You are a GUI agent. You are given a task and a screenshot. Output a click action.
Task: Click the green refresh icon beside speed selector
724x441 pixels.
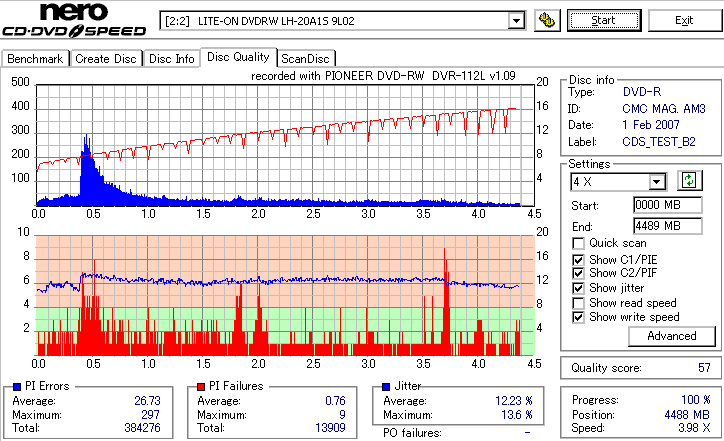click(689, 181)
